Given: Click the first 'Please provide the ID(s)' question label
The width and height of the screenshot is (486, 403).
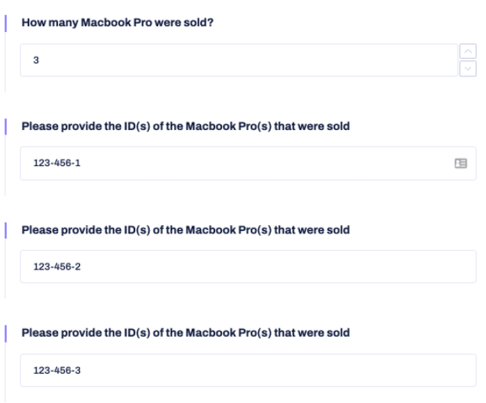Looking at the screenshot, I should point(186,126).
